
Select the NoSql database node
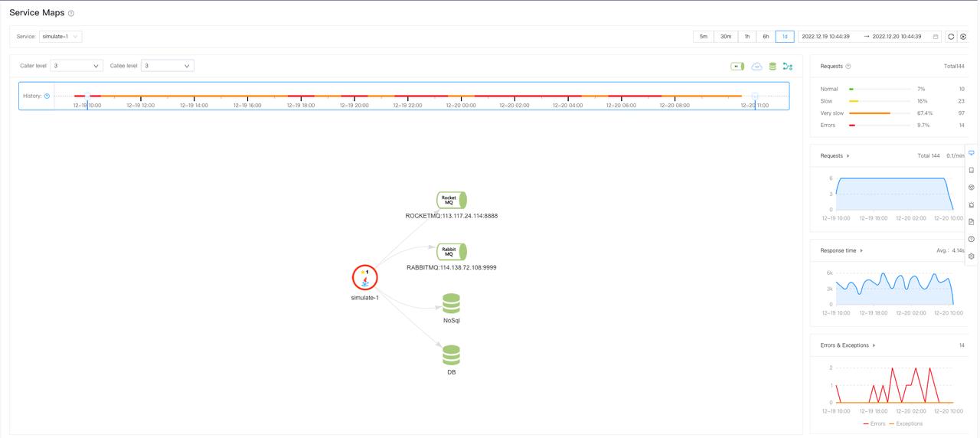tap(452, 303)
